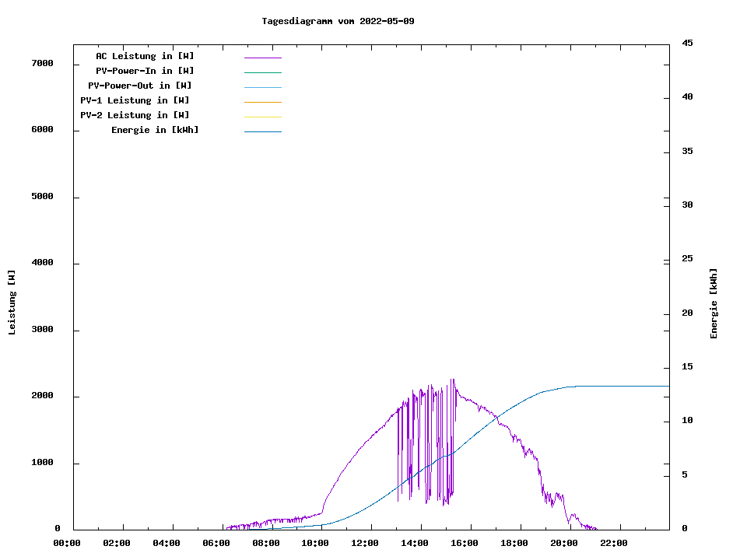The image size is (747, 560).
Task: Select the 06:00 time axis tick label
Action: click(x=216, y=543)
